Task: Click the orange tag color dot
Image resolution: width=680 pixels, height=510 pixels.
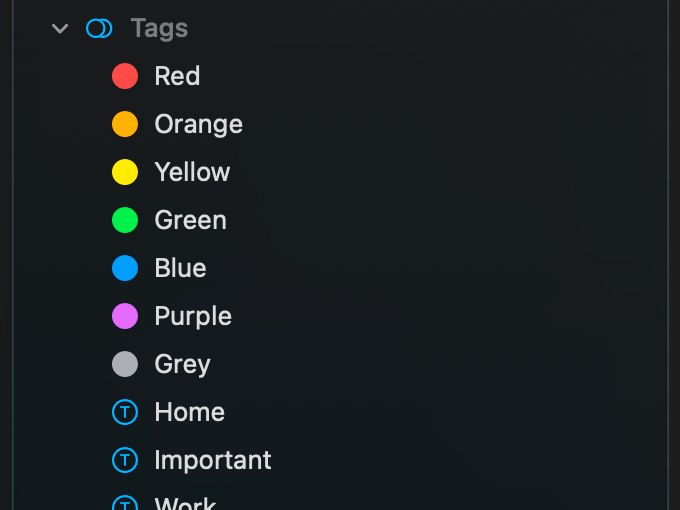Action: (125, 124)
